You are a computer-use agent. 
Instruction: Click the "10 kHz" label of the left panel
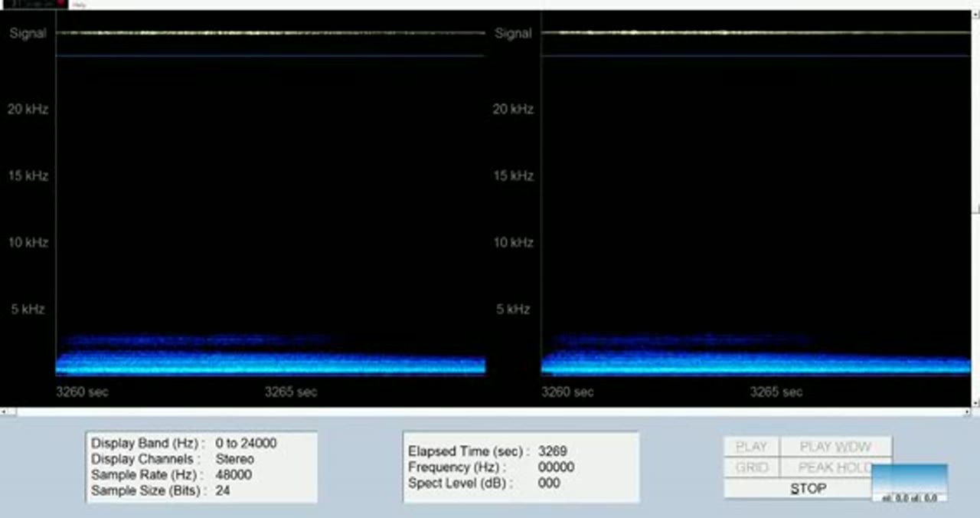click(x=28, y=242)
